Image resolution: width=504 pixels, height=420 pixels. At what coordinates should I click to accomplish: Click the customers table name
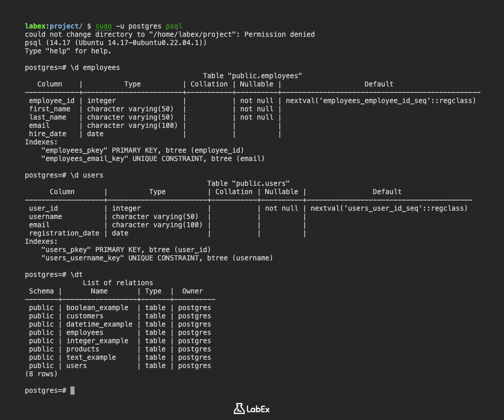pos(85,316)
